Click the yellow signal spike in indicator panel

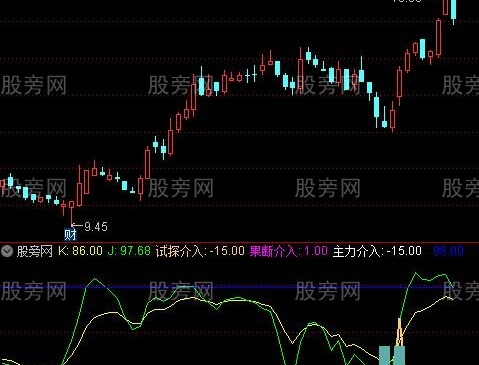tap(400, 333)
